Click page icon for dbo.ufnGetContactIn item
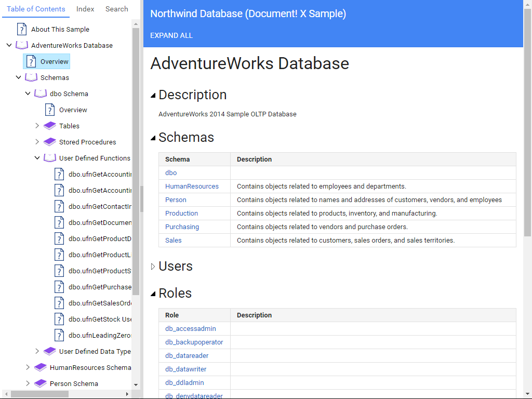Screen dimensions: 532x399 click(x=59, y=206)
